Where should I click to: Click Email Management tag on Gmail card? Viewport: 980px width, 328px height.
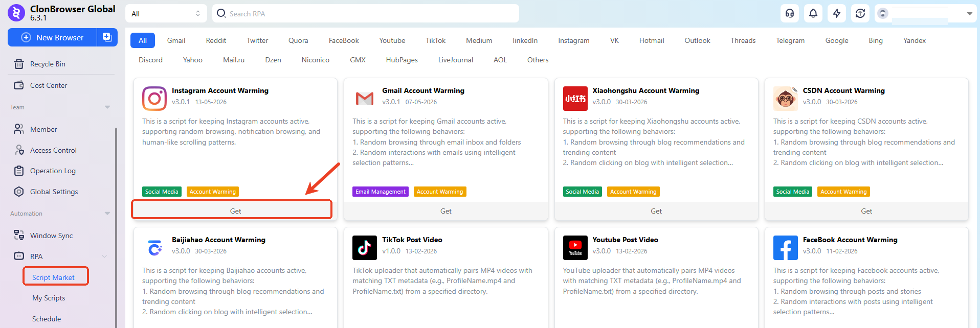point(381,192)
